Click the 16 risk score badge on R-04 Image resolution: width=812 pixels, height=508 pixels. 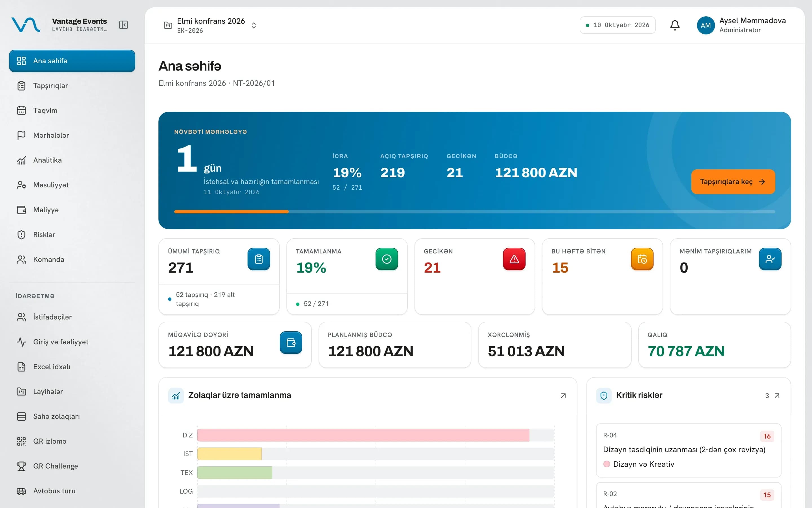pos(767,436)
